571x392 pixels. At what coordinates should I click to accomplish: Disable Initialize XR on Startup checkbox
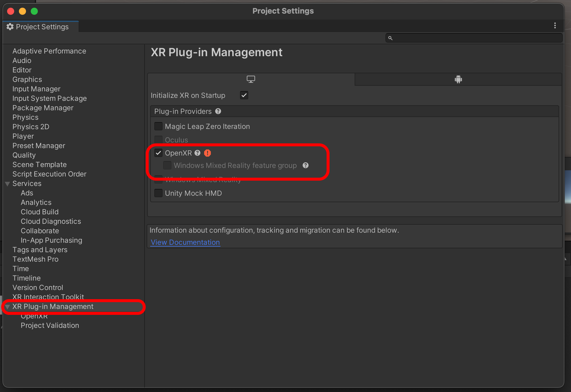point(244,95)
